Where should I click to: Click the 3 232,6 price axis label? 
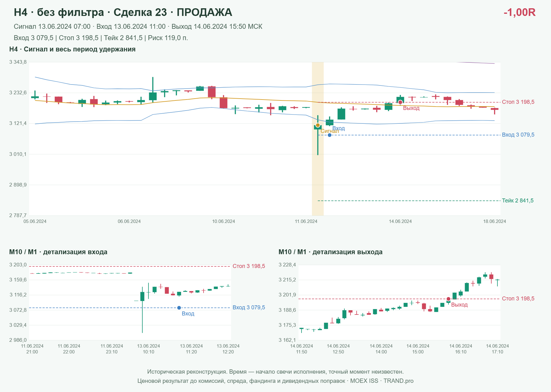coord(18,93)
